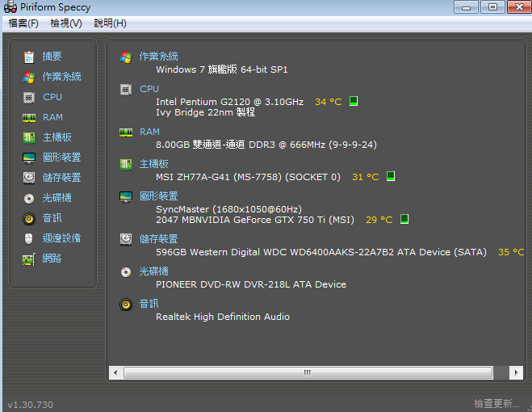The image size is (532, 412).
Task: Select 摘要 summary section in sidebar
Action: pyautogui.click(x=52, y=57)
